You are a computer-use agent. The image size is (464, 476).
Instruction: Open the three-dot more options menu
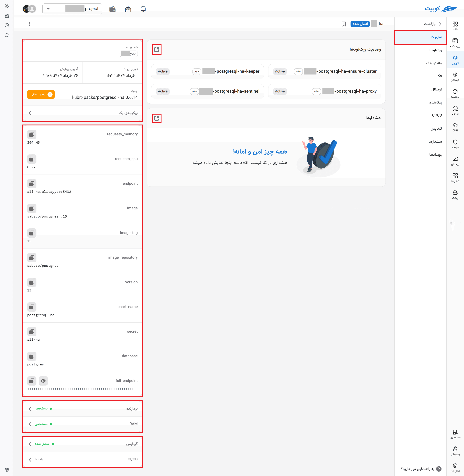(x=30, y=24)
